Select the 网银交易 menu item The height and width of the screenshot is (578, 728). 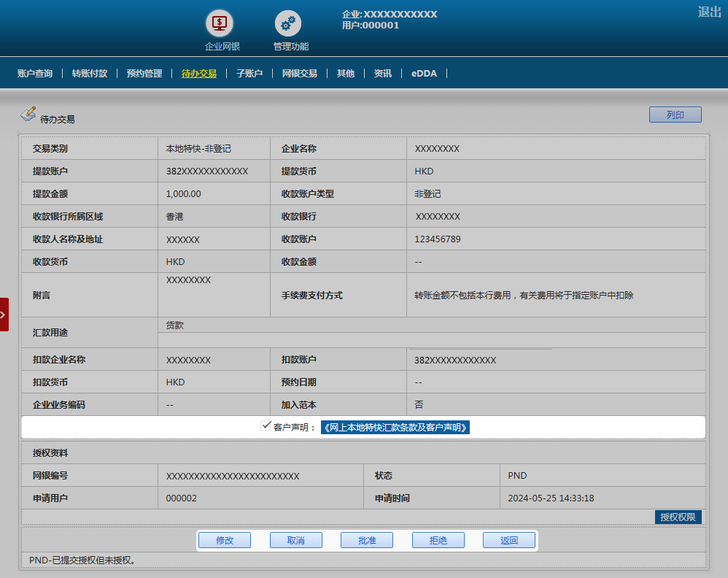pos(300,74)
